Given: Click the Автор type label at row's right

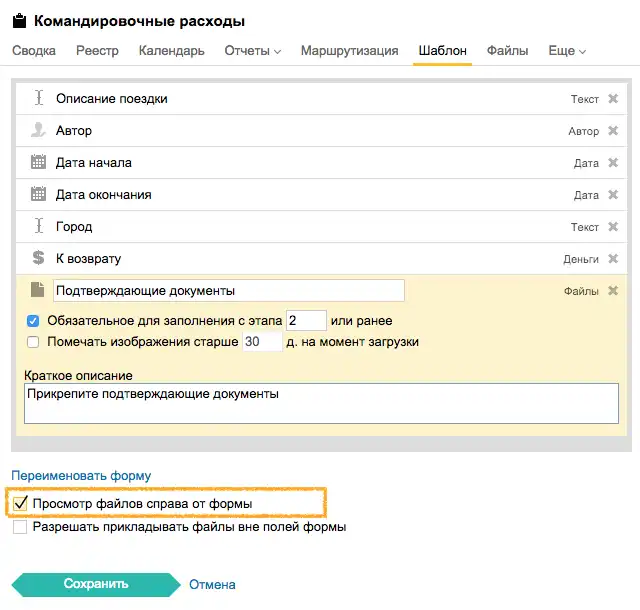Looking at the screenshot, I should point(584,131).
